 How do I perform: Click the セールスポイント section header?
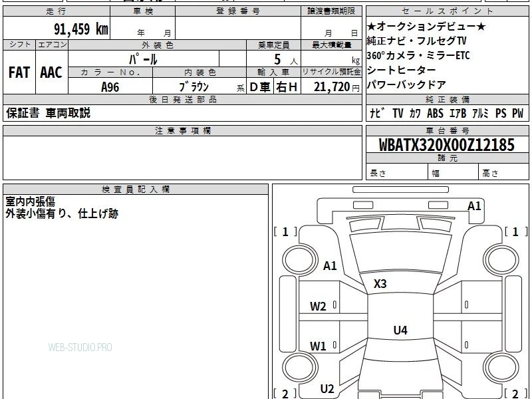click(447, 11)
